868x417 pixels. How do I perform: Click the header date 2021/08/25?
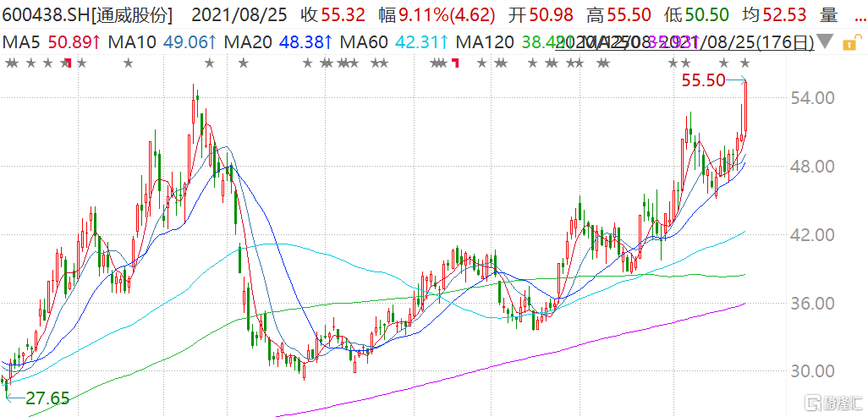(x=239, y=16)
